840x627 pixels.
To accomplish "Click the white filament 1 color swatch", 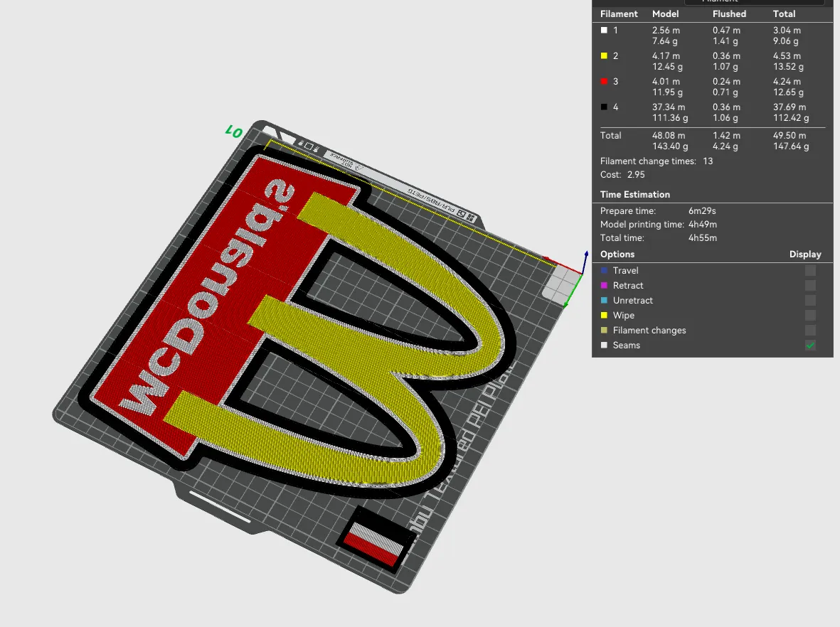I will pyautogui.click(x=605, y=31).
